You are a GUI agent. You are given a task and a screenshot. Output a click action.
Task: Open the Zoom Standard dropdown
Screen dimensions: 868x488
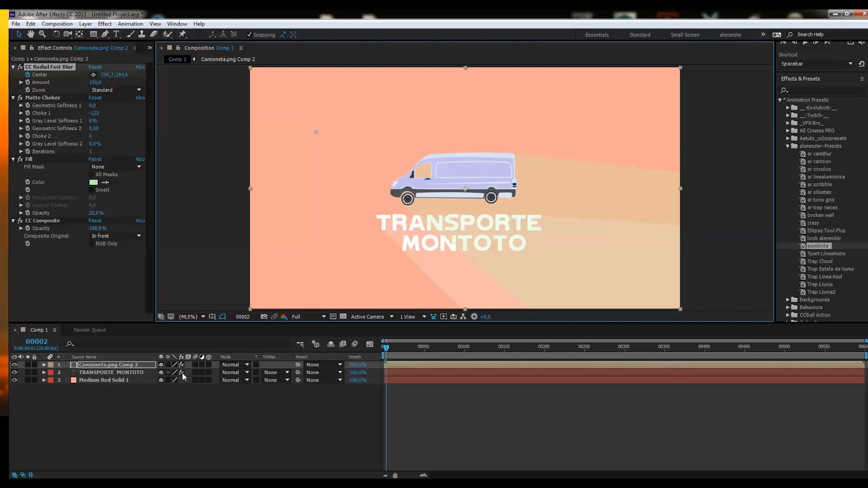(x=116, y=90)
